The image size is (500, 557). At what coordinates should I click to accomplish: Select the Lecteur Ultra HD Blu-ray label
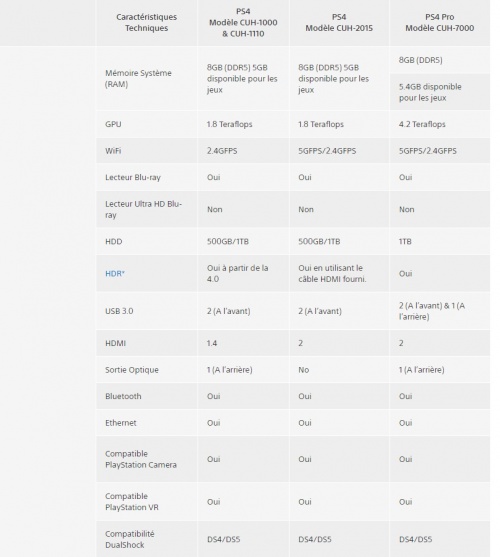click(x=143, y=209)
